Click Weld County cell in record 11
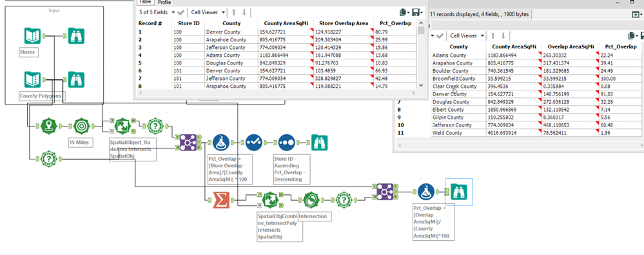 (458, 133)
